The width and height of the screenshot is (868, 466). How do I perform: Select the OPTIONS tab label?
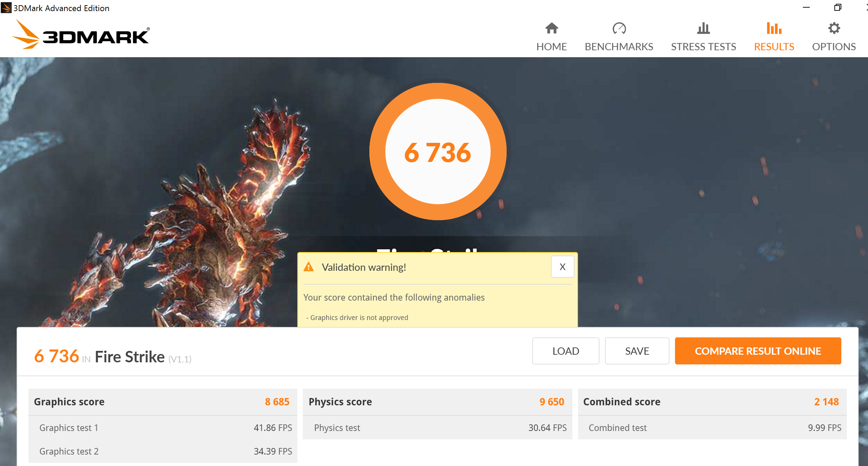[834, 47]
